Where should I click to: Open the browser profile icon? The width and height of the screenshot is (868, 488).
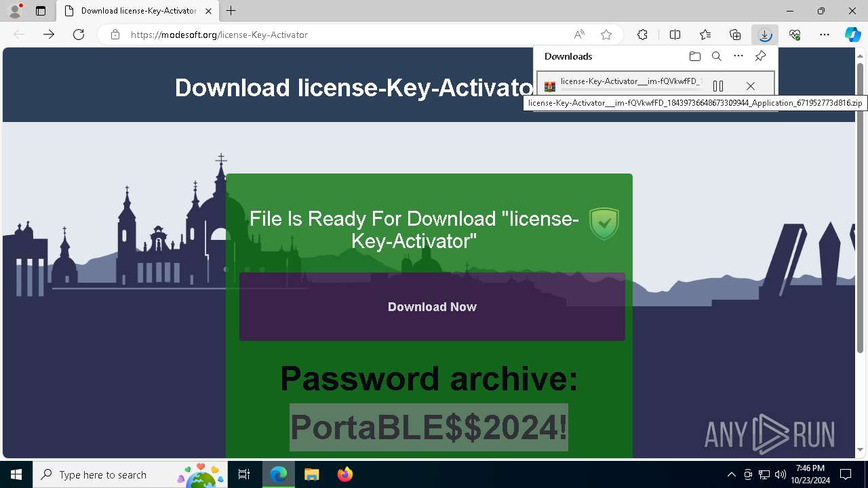click(15, 11)
